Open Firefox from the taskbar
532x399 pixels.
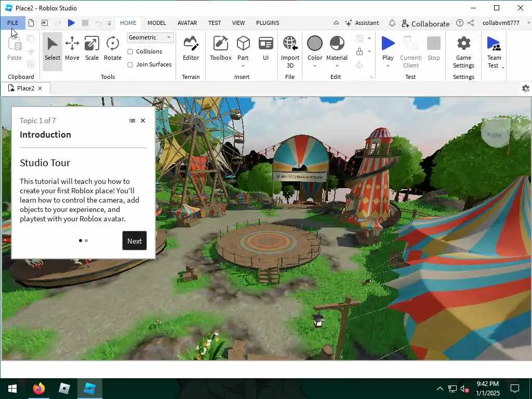[38, 389]
